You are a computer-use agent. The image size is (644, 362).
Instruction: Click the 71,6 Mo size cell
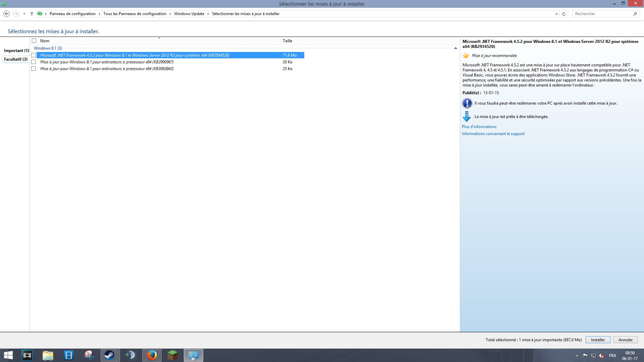(x=290, y=55)
